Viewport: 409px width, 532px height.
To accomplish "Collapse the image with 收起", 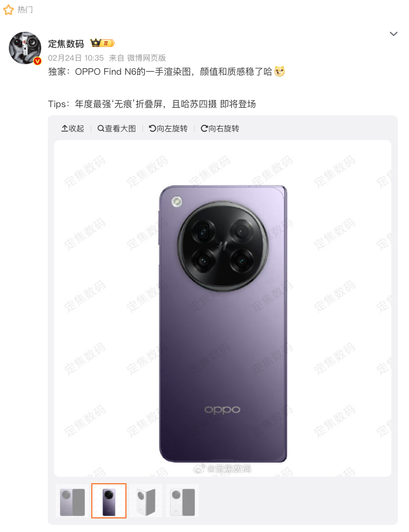I will pos(72,128).
